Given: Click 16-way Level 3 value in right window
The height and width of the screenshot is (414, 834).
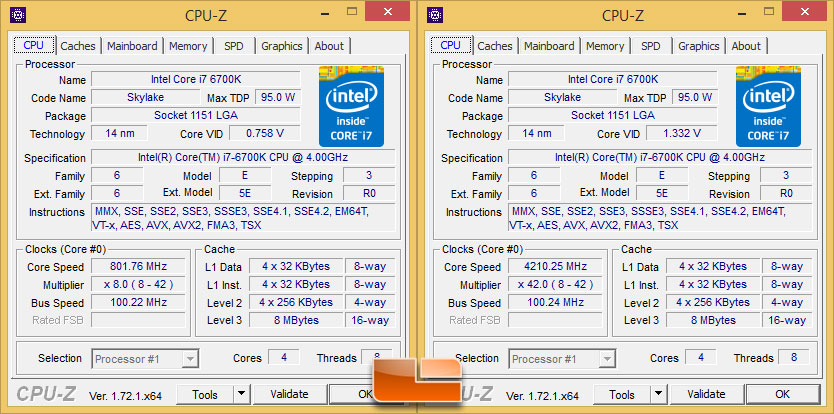Looking at the screenshot, I should (787, 320).
